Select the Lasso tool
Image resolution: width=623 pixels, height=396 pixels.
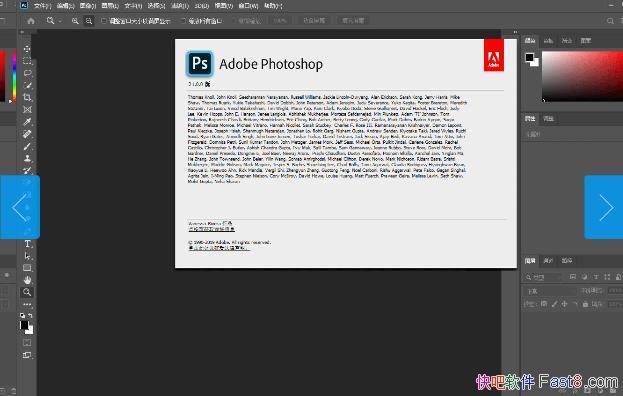point(27,73)
